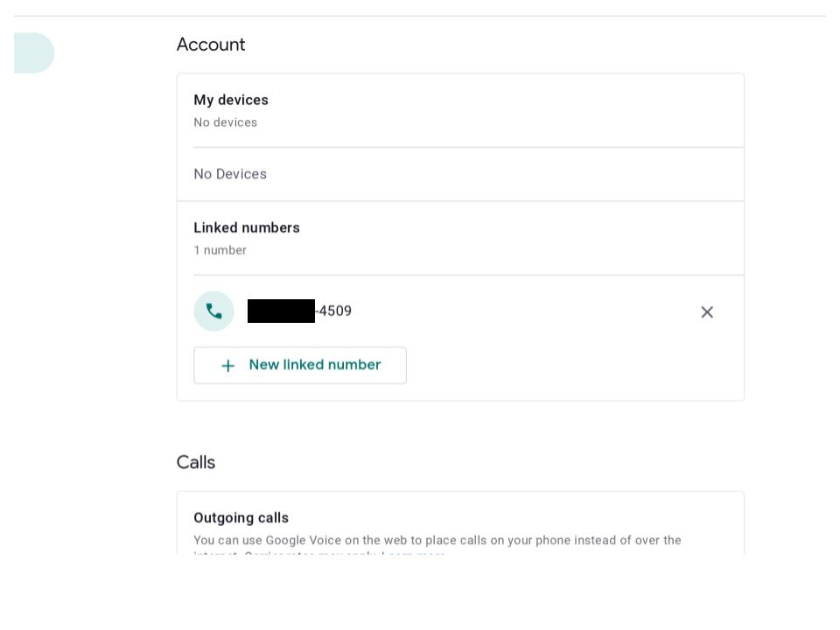Image resolution: width=840 pixels, height=630 pixels.
Task: Click the My devices heading
Action: [231, 100]
